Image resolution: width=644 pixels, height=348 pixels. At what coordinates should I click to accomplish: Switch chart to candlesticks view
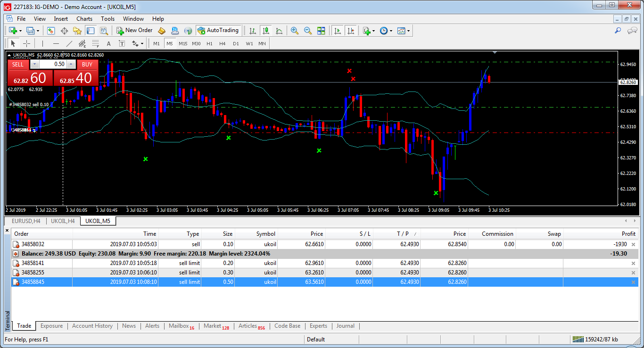(266, 31)
